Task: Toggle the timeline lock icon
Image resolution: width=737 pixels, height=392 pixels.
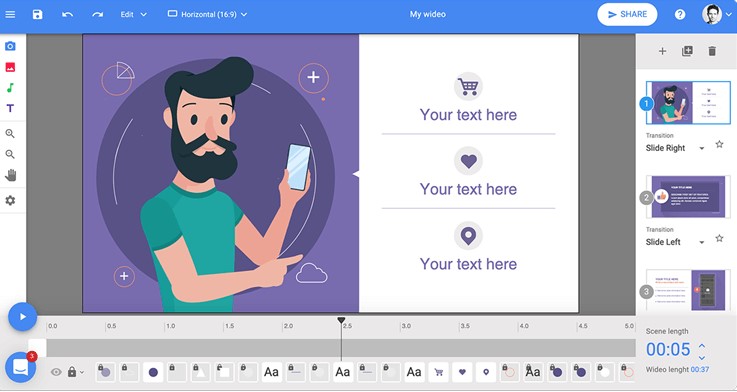Action: point(72,372)
